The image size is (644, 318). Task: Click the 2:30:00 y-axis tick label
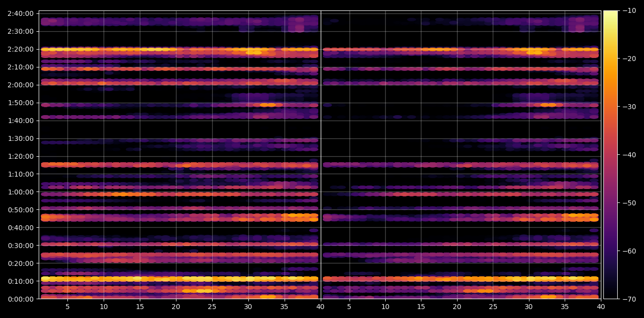21,31
